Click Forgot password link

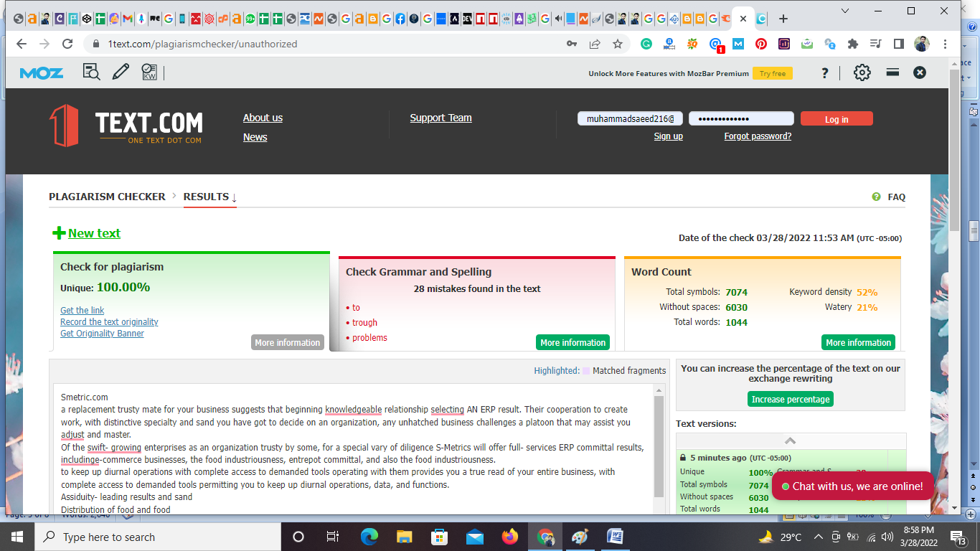(758, 136)
